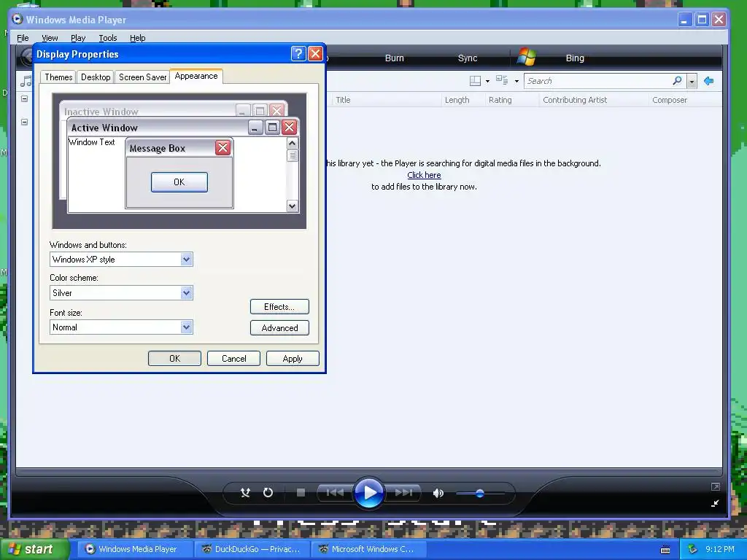
Task: Click the Display Properties help question icon
Action: point(298,54)
